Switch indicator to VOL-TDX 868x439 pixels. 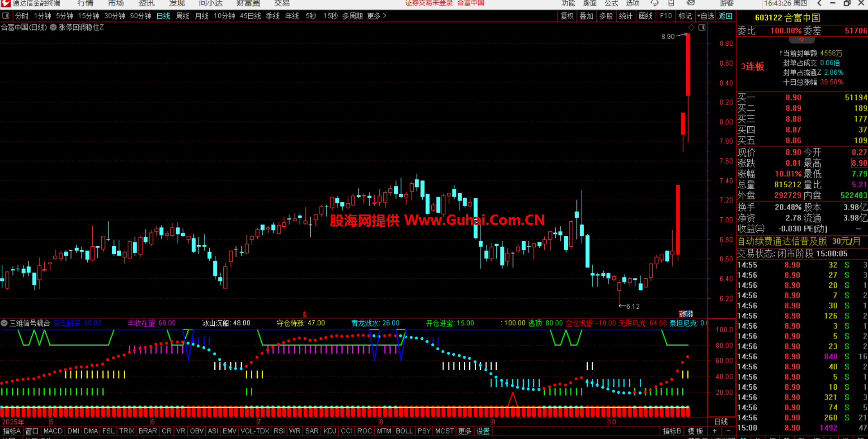[x=255, y=431]
